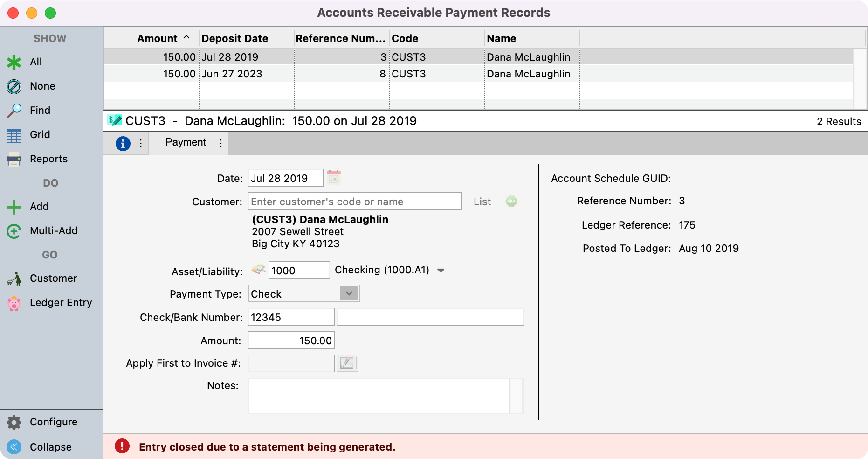The width and height of the screenshot is (868, 459).
Task: Click the Amount field showing 150.00
Action: 291,340
